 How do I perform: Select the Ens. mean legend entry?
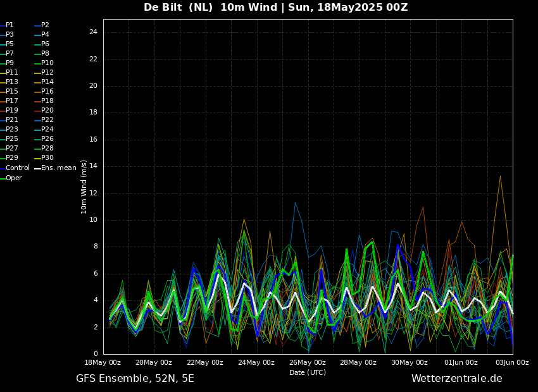(58, 168)
